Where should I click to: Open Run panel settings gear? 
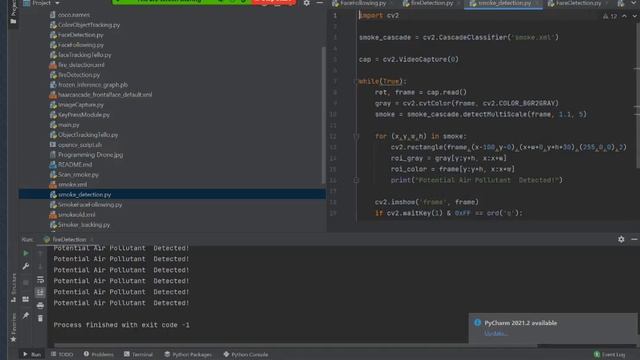tap(621, 239)
